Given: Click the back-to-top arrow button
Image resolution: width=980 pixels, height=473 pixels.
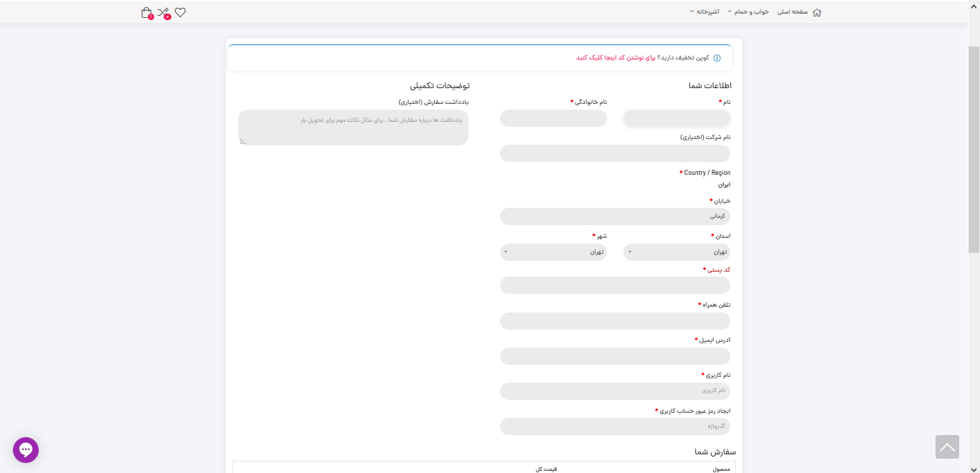Looking at the screenshot, I should click(x=947, y=447).
